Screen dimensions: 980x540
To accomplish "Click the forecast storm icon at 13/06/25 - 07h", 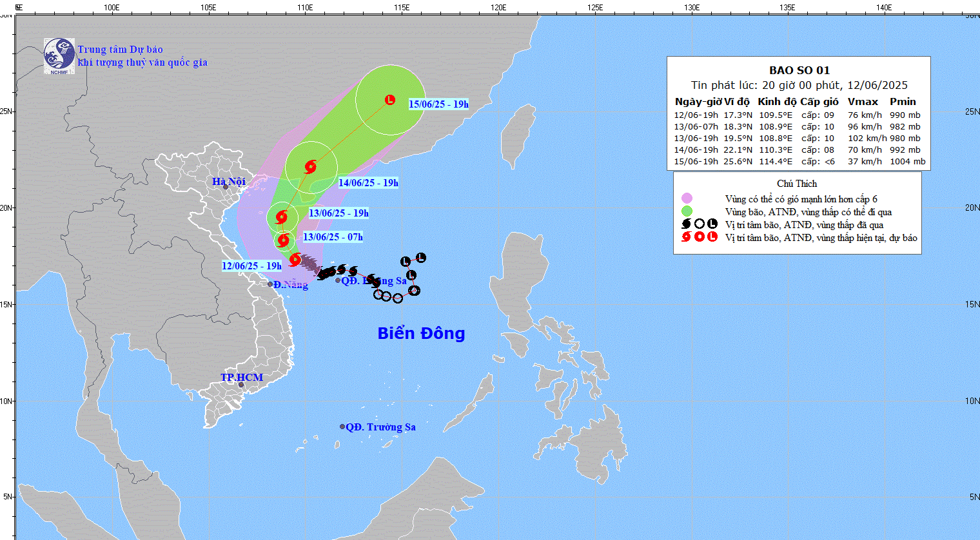I will click(x=283, y=240).
